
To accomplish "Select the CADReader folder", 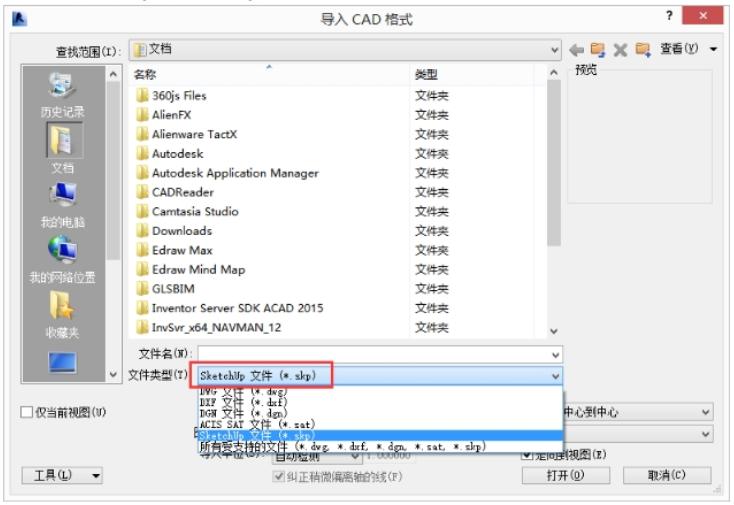I will [175, 192].
